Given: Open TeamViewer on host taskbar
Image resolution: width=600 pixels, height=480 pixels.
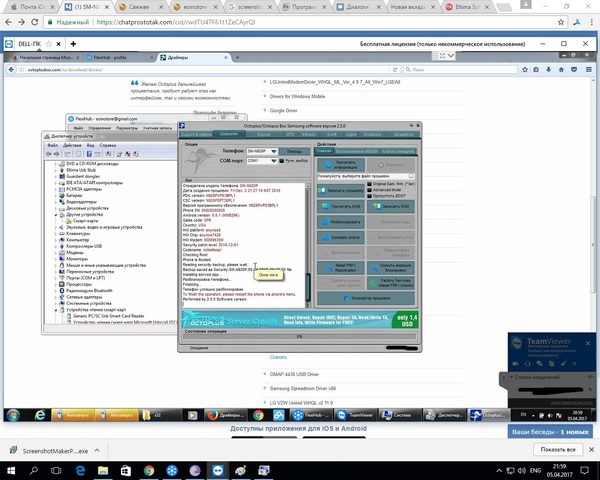Looking at the screenshot, I should pos(218,470).
